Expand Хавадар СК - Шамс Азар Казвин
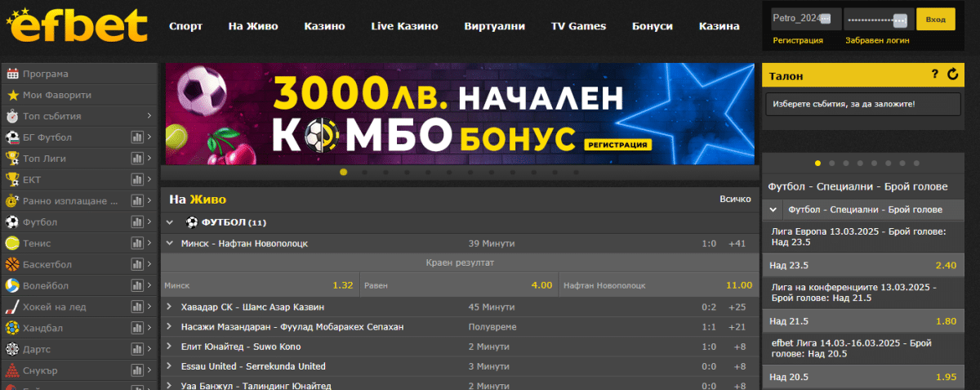The height and width of the screenshot is (390, 980). click(x=170, y=307)
